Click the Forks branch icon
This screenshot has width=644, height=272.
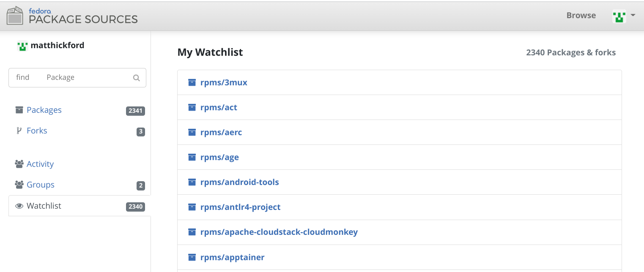pyautogui.click(x=19, y=131)
